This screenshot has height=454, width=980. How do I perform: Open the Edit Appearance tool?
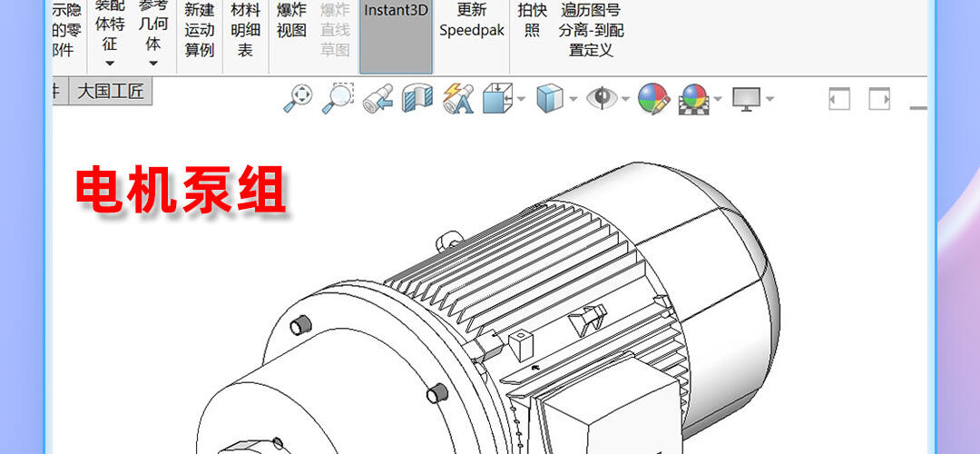point(653,99)
